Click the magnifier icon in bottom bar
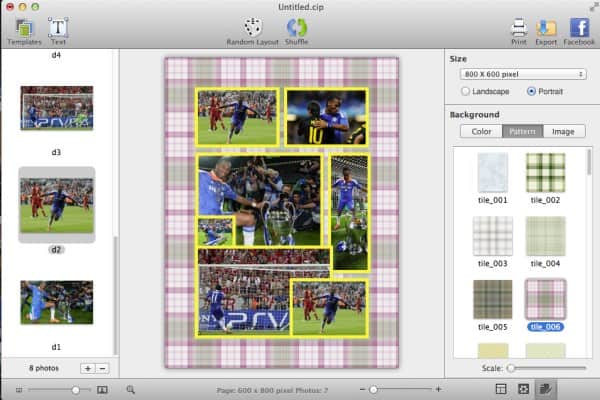This screenshot has width=600, height=400. [x=131, y=389]
